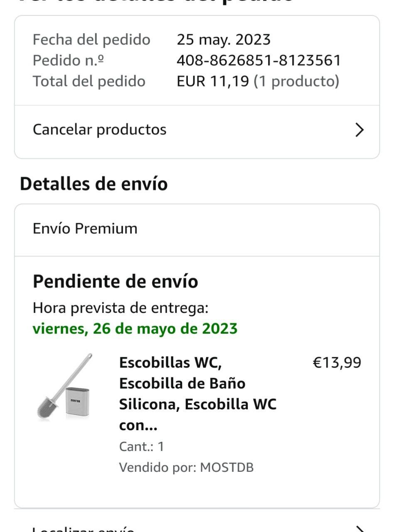Click the order date 25 may. 2023

point(224,40)
